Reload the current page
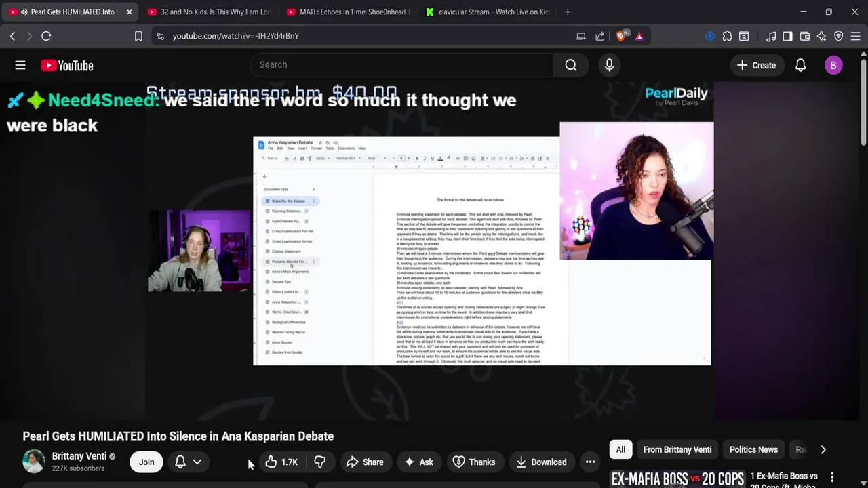868x488 pixels. pyautogui.click(x=46, y=36)
